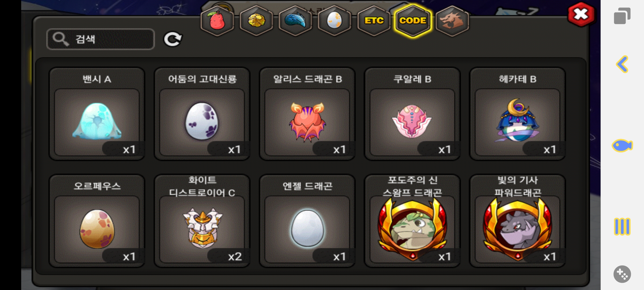Switch to the ETC tab
Image resolution: width=644 pixels, height=290 pixels.
374,21
